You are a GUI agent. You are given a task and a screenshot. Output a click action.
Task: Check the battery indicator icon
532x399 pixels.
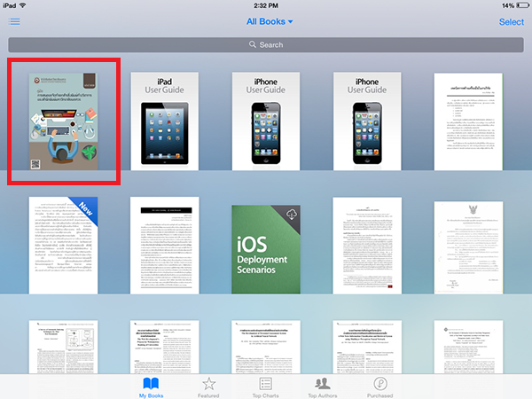[522, 5]
